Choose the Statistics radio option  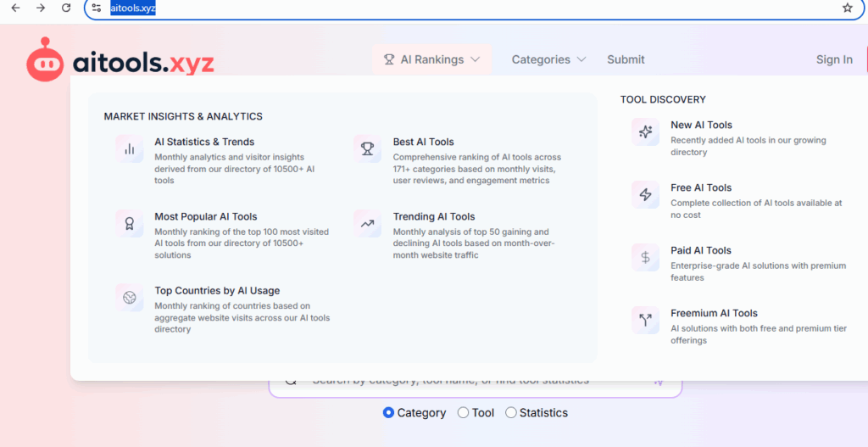coord(511,413)
